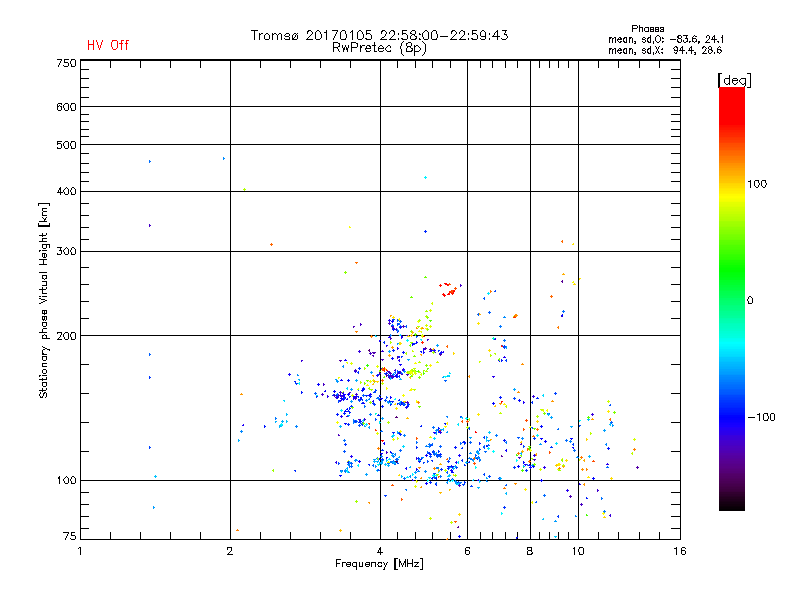Click the 'Frequency [MHz]' axis title

point(379,564)
